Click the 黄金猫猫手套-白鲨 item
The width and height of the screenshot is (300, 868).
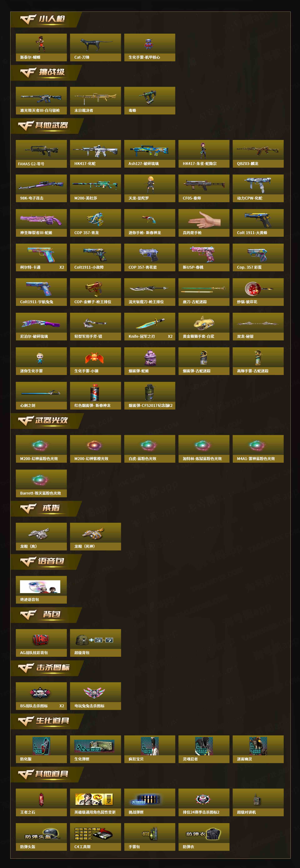point(204,327)
